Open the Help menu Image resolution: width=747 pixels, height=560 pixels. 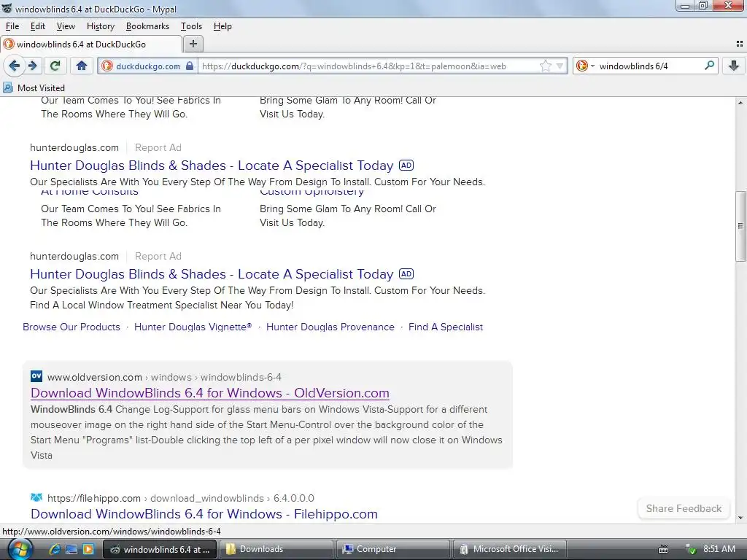point(222,26)
